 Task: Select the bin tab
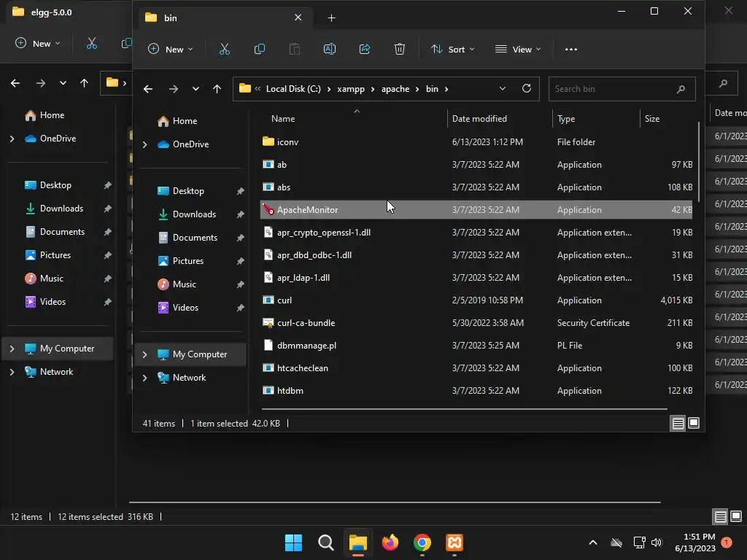coord(224,17)
